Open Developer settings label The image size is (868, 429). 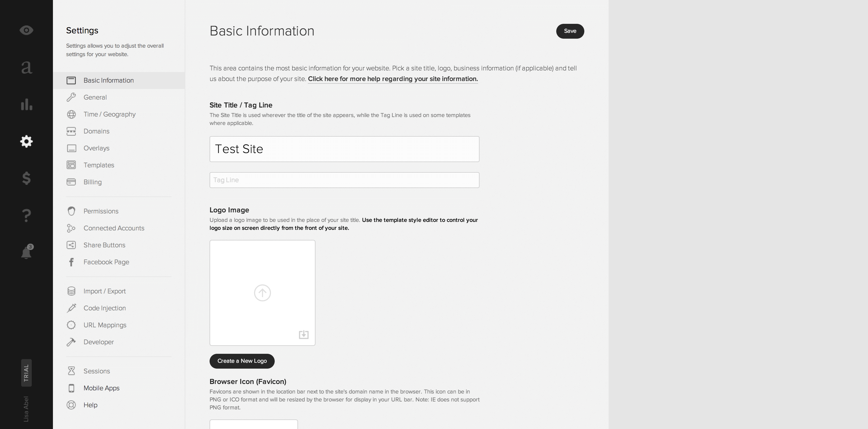pyautogui.click(x=98, y=342)
